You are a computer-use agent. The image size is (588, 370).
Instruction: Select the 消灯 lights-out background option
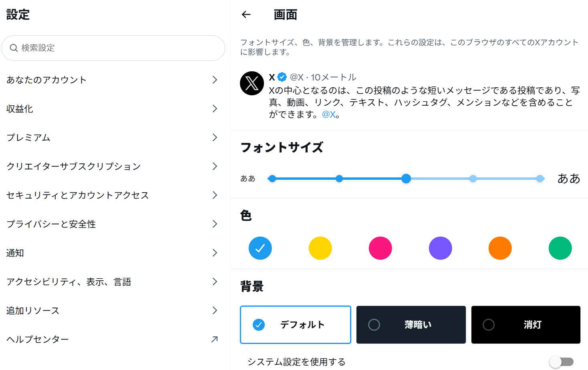click(526, 325)
